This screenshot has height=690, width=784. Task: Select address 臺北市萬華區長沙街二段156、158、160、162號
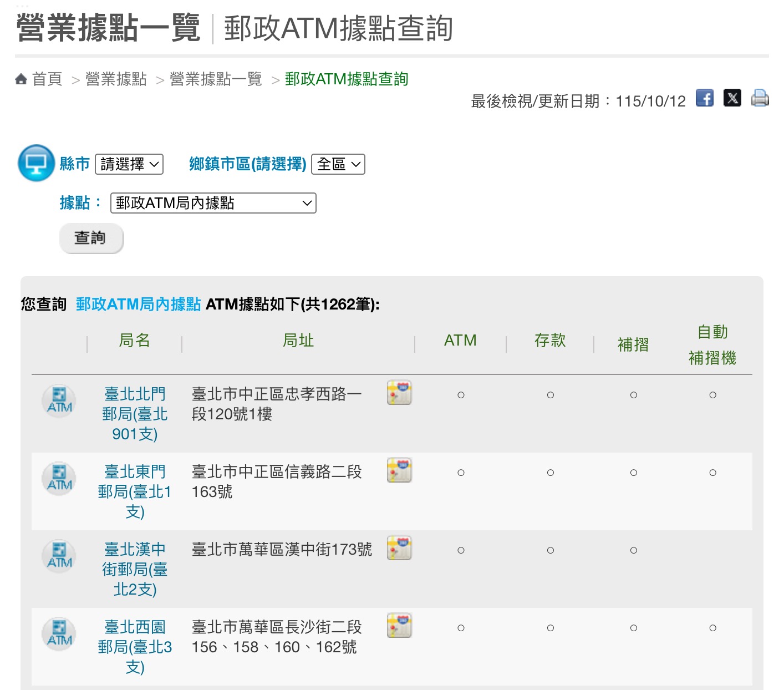(x=277, y=637)
